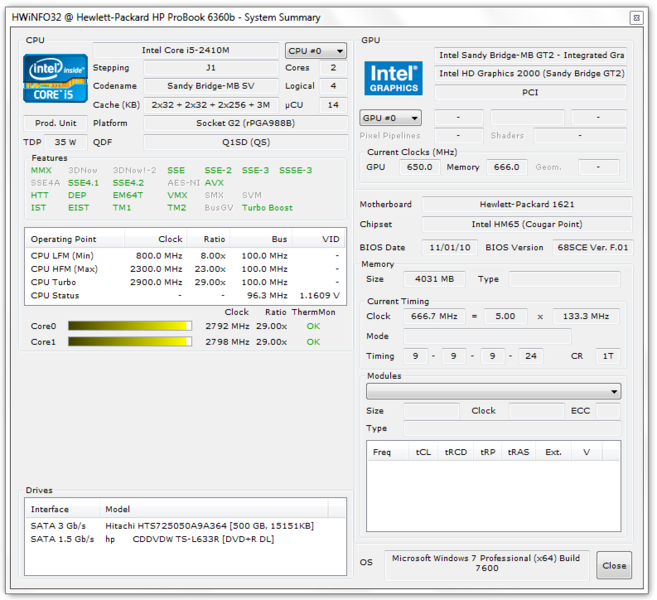Image resolution: width=657 pixels, height=600 pixels.
Task: Click the Intel Core i5-2410M name field
Action: (186, 50)
